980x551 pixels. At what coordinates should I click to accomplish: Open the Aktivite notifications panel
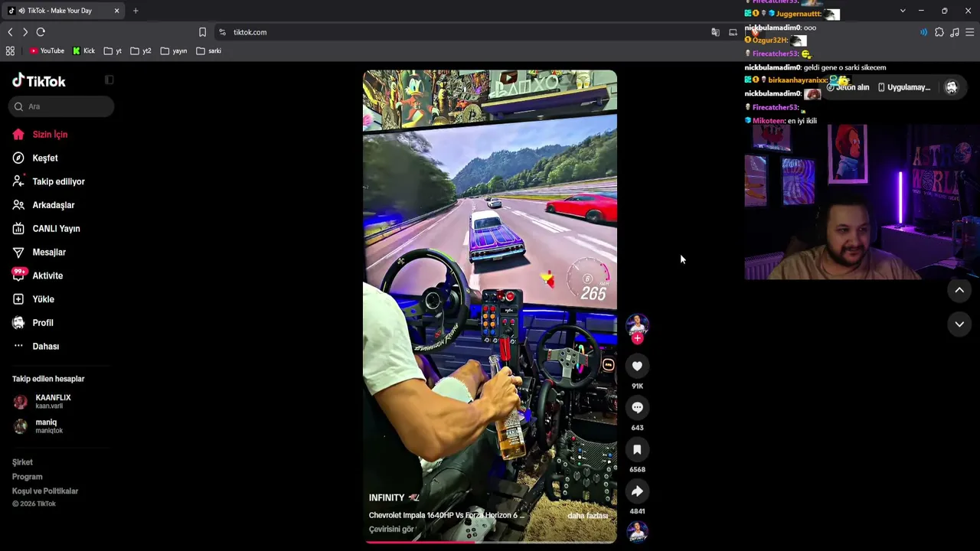(38, 275)
